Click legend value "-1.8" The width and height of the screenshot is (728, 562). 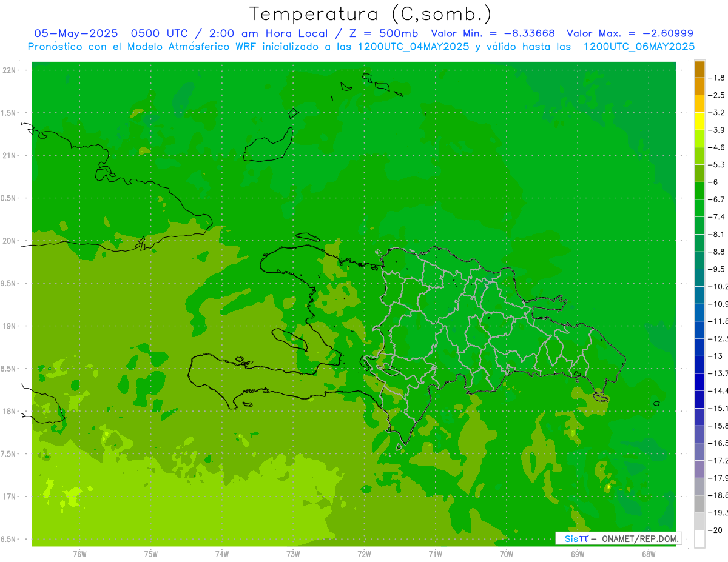(716, 78)
